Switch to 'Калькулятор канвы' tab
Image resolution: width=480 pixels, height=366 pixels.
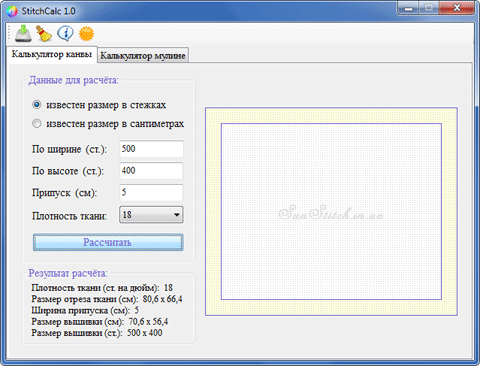(x=52, y=54)
